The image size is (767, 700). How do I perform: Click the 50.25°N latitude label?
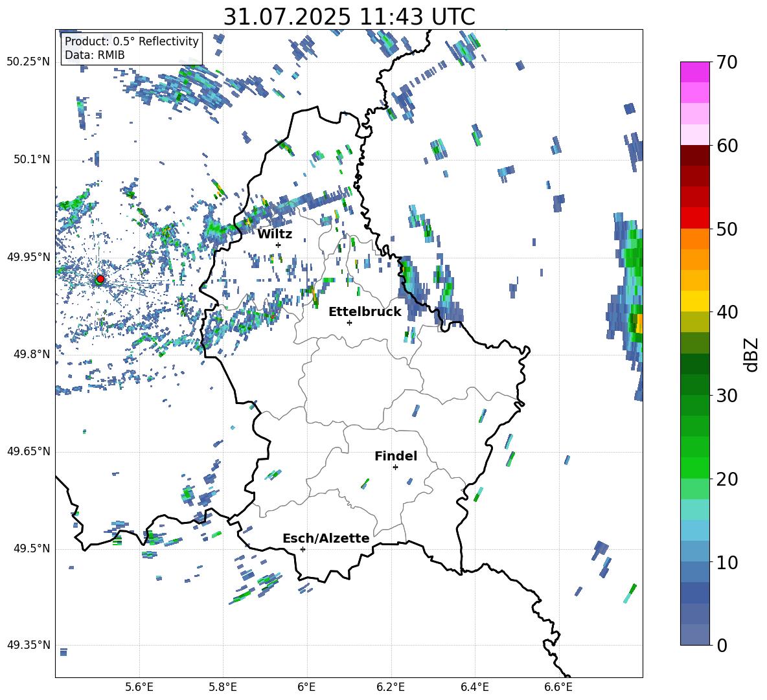click(x=29, y=62)
